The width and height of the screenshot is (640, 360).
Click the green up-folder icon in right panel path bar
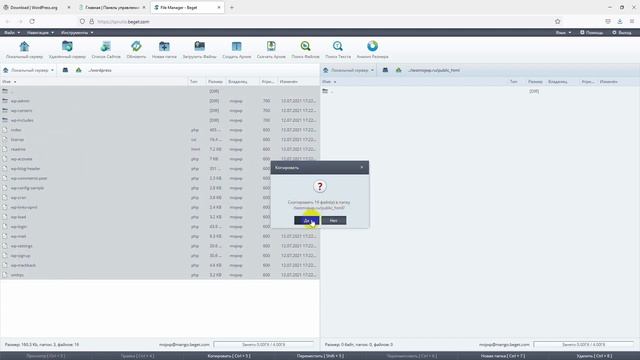(x=398, y=70)
